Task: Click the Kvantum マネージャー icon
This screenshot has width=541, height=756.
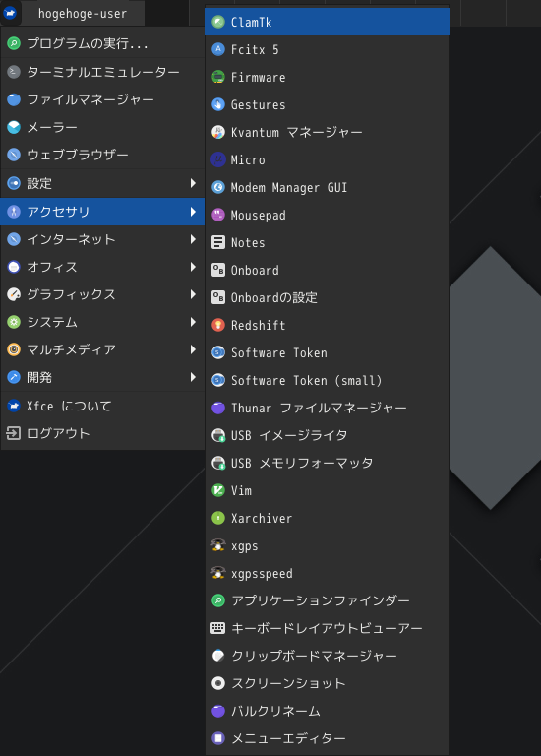Action: click(218, 132)
